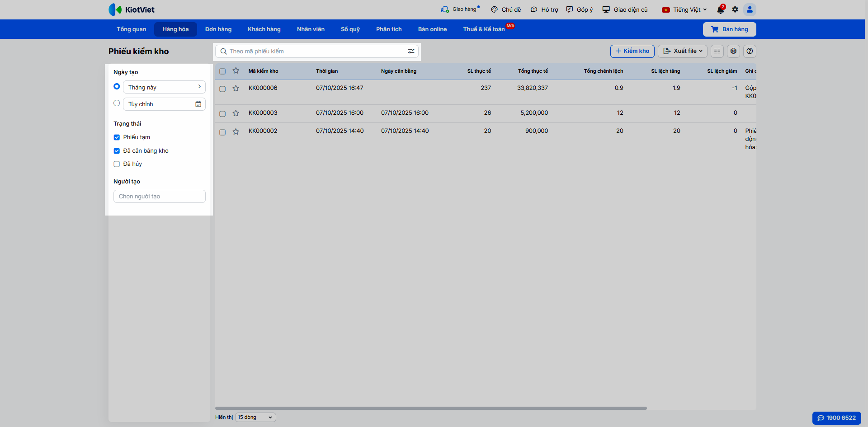The width and height of the screenshot is (868, 427).
Task: Click the Chủ đề palette icon
Action: (x=495, y=9)
